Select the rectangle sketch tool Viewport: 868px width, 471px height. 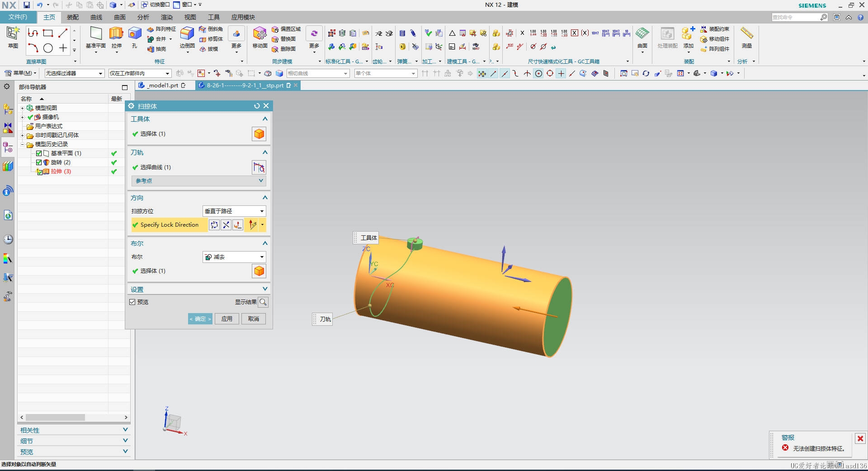(48, 33)
